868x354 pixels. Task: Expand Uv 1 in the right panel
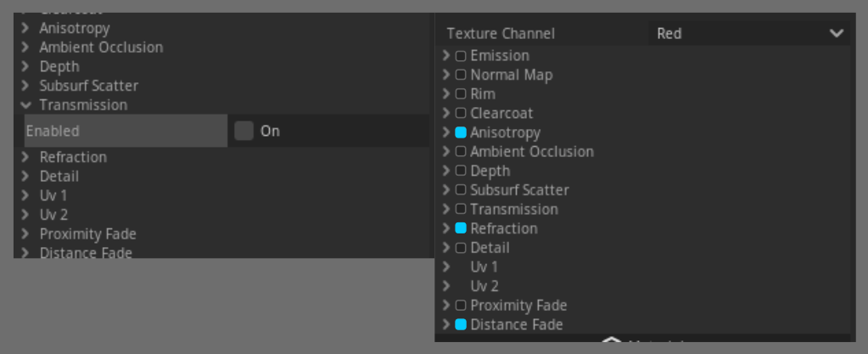click(446, 267)
